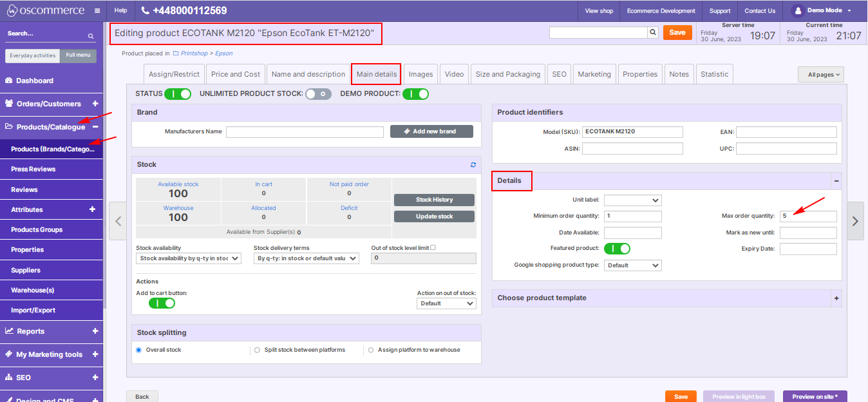
Task: Switch to Price and Cost tab
Action: [x=236, y=74]
